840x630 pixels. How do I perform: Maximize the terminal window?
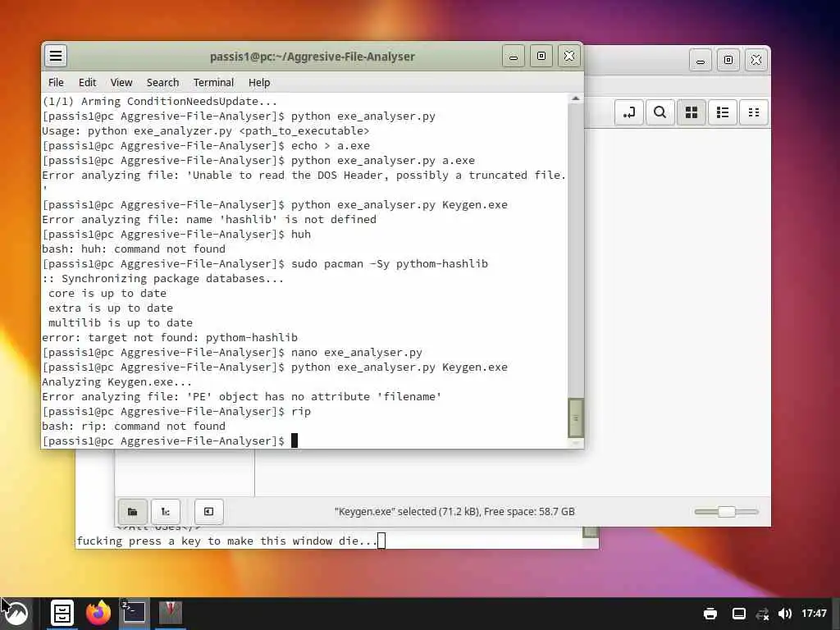(x=541, y=57)
